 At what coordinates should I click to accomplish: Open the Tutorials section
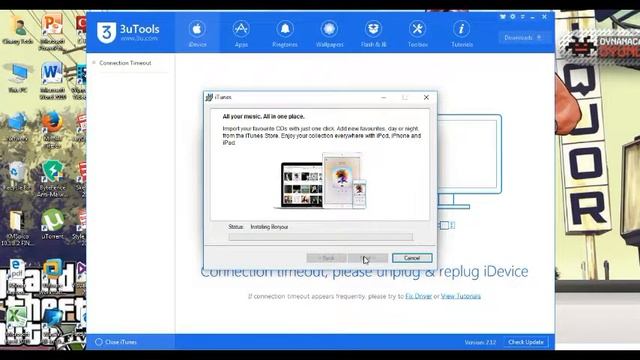[462, 34]
